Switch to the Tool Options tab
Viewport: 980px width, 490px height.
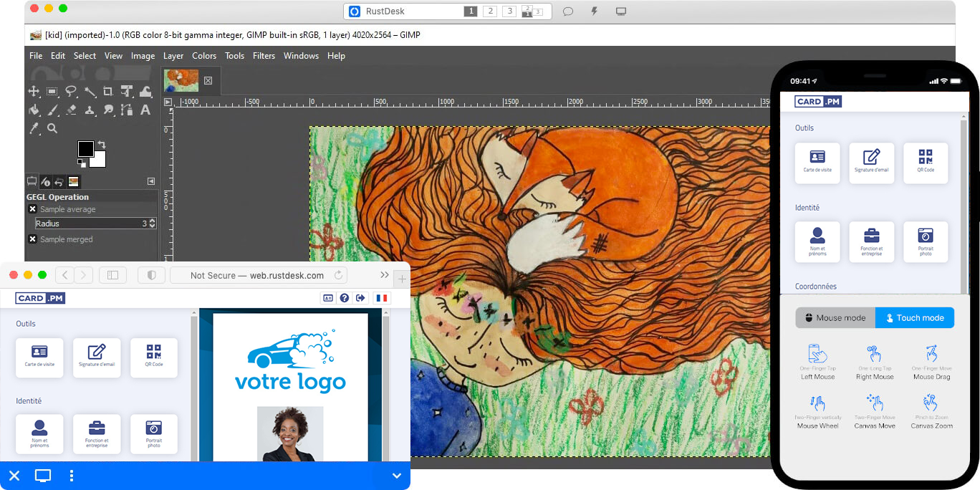coord(32,181)
